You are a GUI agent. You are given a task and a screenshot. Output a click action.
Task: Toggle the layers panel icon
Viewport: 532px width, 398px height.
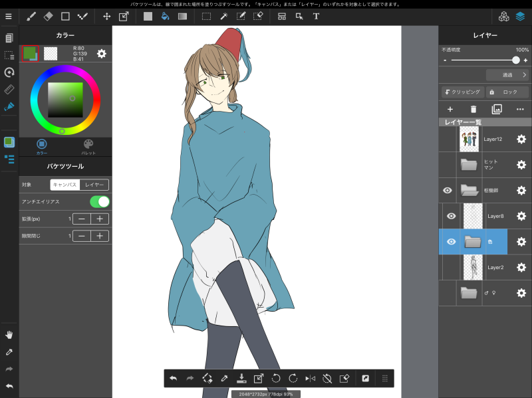(521, 16)
